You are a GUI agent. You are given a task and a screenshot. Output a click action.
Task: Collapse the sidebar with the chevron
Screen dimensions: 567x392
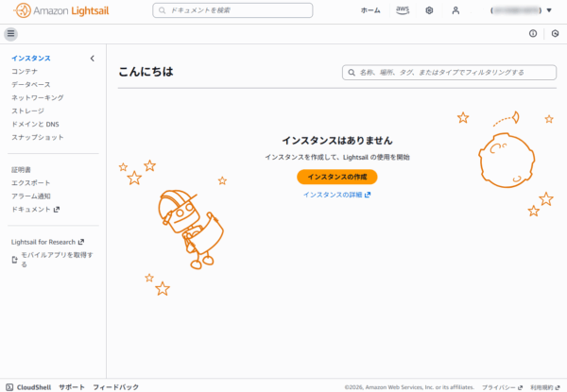93,59
